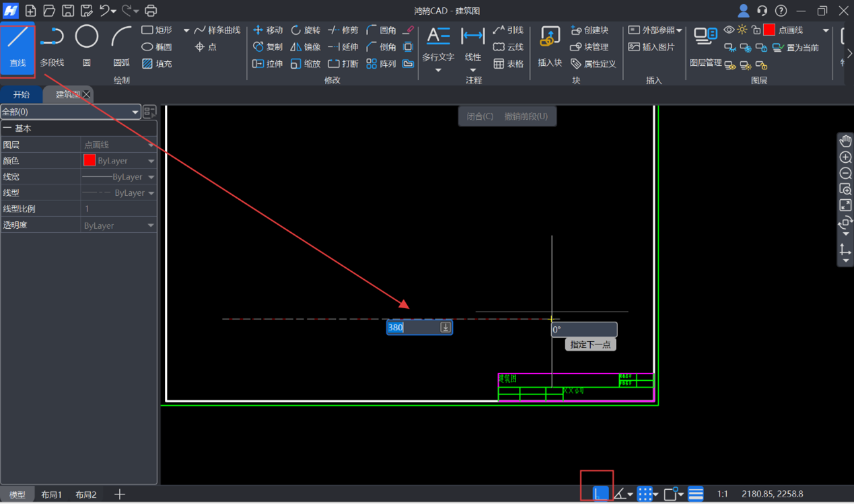Toggle grid display in status bar
The image size is (854, 504).
pyautogui.click(x=645, y=495)
